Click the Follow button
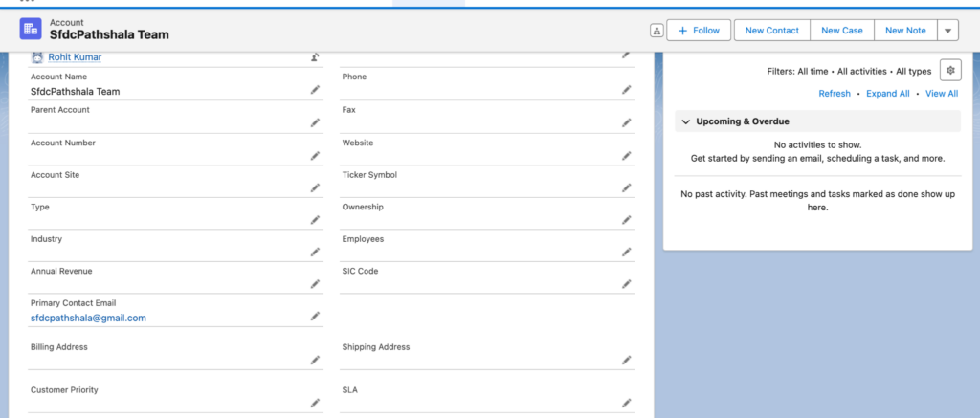This screenshot has width=980, height=418. click(699, 30)
